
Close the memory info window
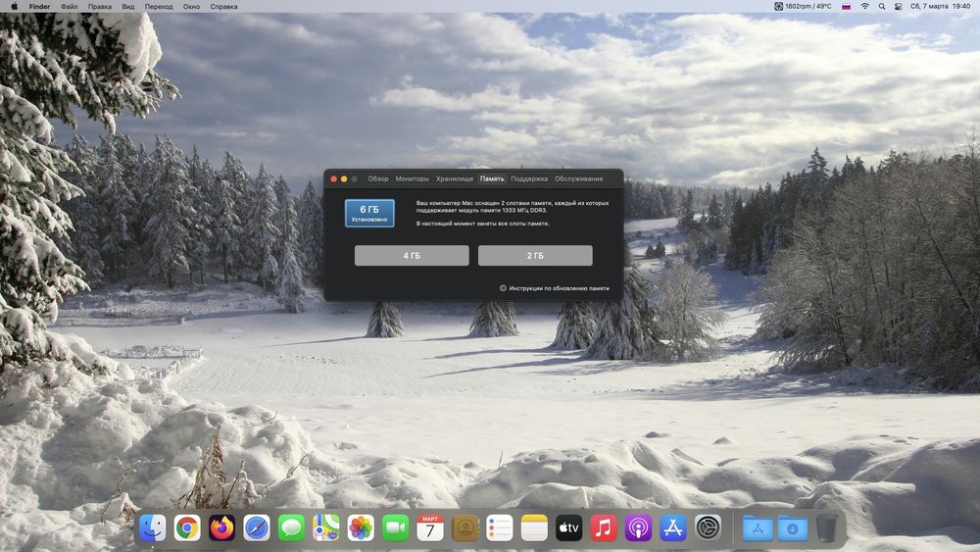pos(334,178)
